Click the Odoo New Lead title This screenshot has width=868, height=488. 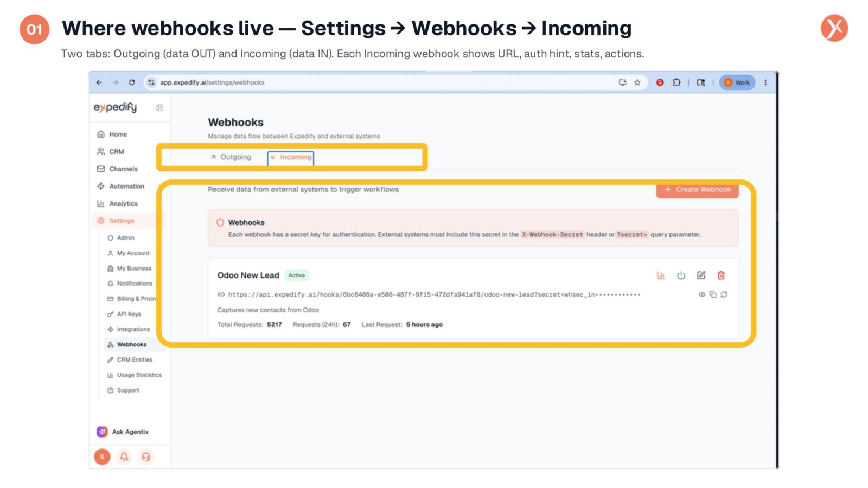[x=248, y=275]
